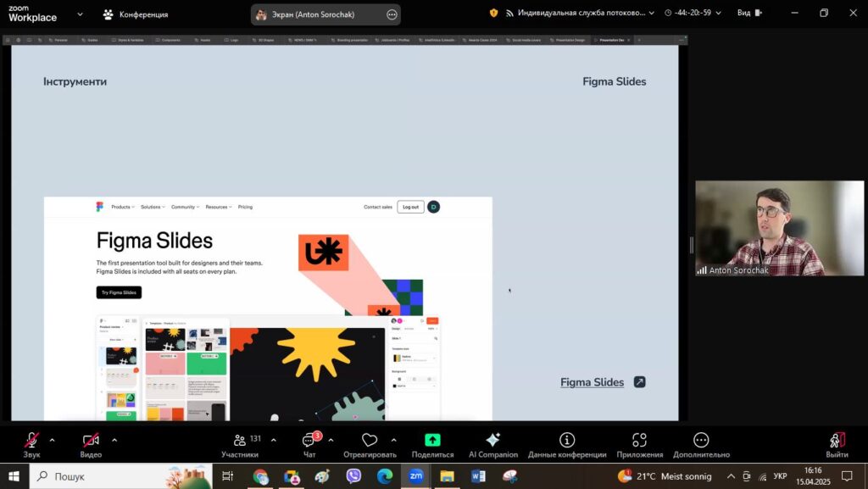868x489 pixels.
Task: Open Task View on the taskbar
Action: pos(227,476)
